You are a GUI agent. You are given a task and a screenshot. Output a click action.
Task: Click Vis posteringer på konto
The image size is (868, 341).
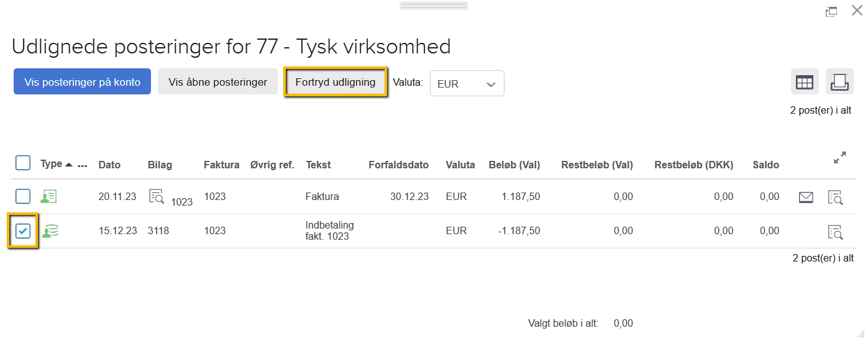[82, 82]
